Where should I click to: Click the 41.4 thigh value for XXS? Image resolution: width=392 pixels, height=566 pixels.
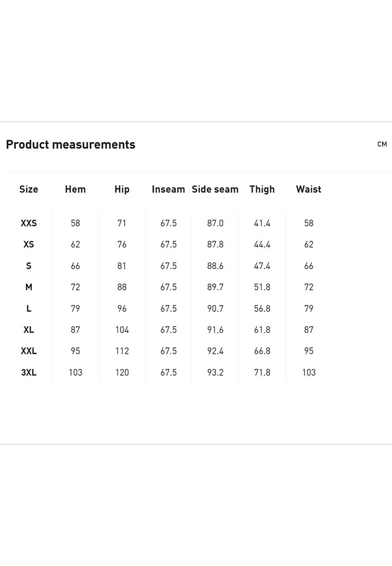click(x=262, y=223)
